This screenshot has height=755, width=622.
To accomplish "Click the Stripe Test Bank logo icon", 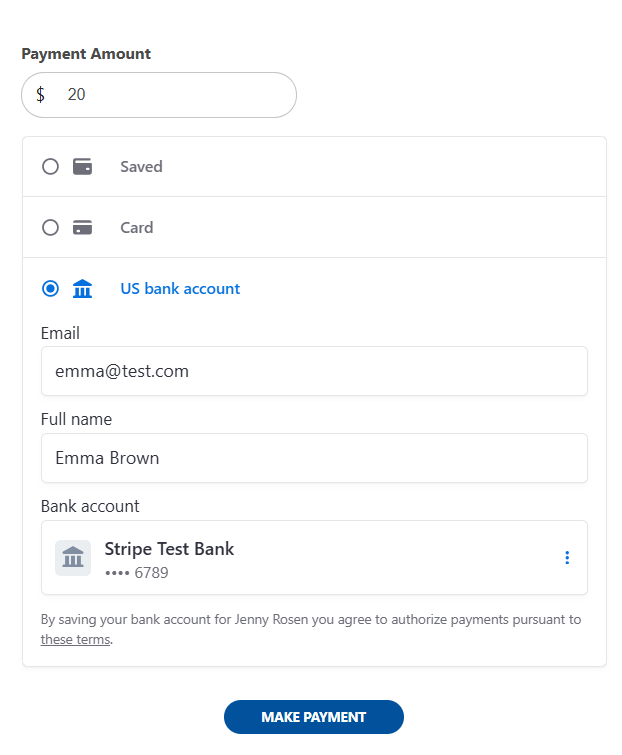I will click(x=73, y=558).
